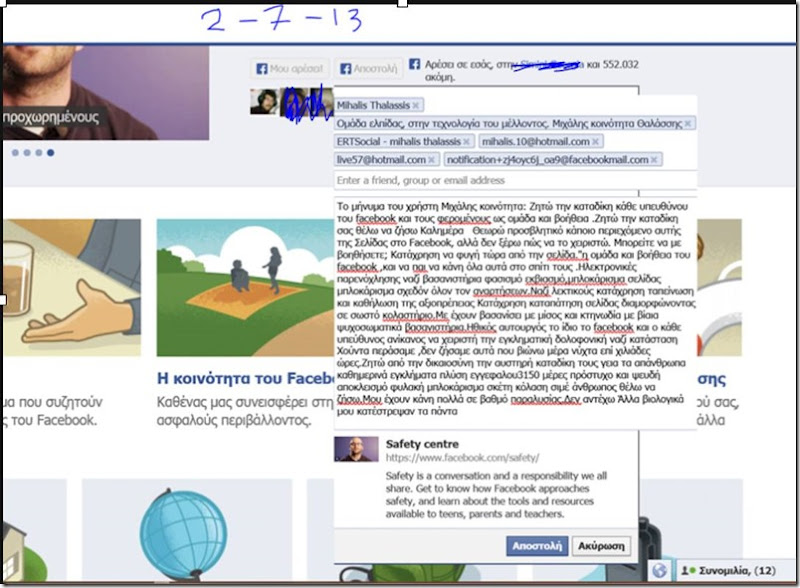Click the Mihalis Thalassis recipient name
800x588 pixels.
(373, 106)
